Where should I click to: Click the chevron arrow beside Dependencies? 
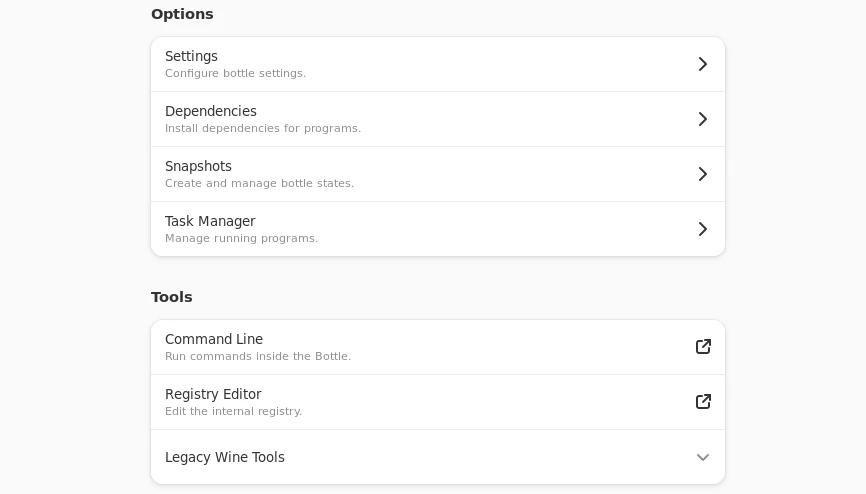pos(703,119)
